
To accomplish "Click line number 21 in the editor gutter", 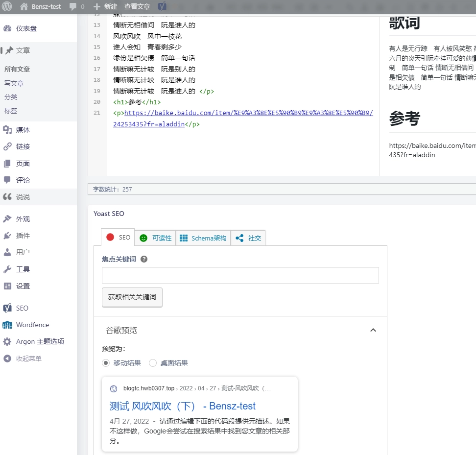I will coord(97,113).
